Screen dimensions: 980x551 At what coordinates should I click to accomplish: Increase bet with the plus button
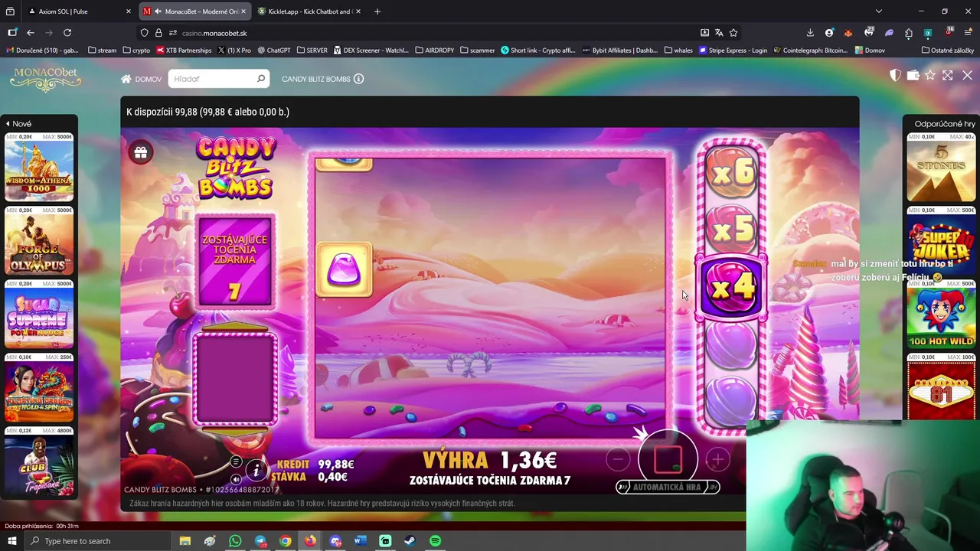(717, 459)
